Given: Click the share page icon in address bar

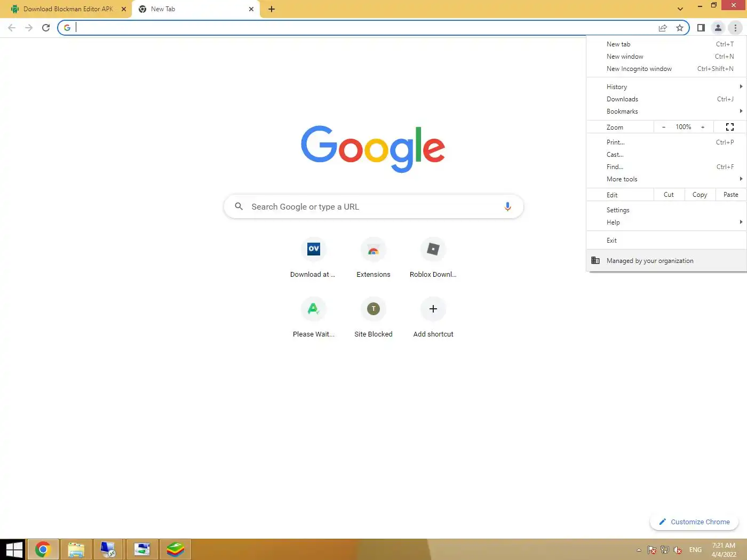Looking at the screenshot, I should click(x=663, y=28).
